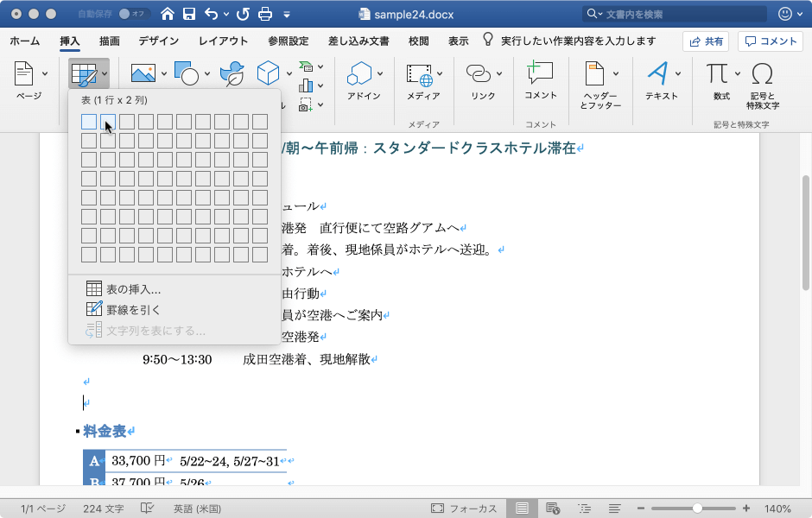Open Symbols (記号と特殊文字) omega icon
The width and height of the screenshot is (812, 518).
click(762, 73)
